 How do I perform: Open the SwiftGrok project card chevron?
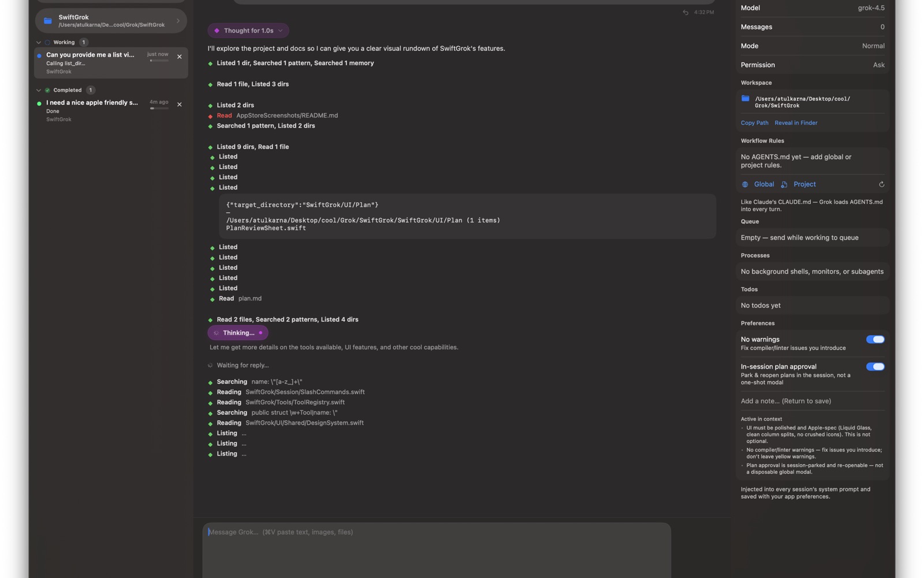coord(178,21)
